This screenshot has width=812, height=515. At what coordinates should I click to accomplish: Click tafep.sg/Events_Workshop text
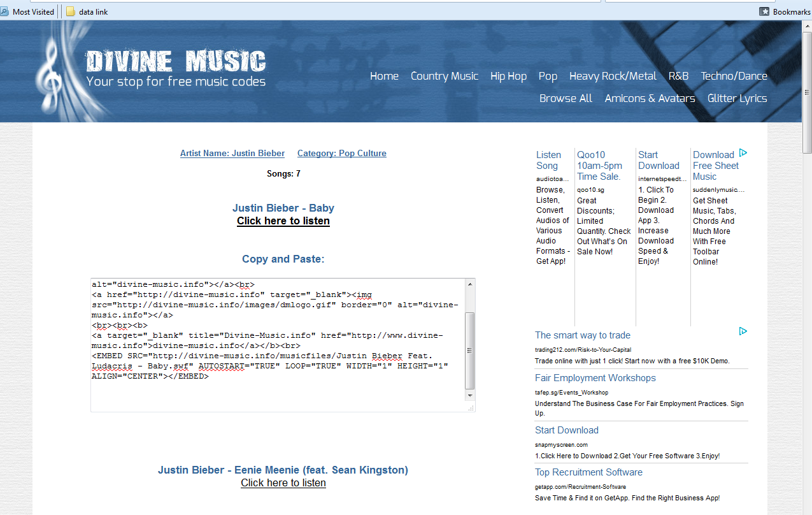click(x=571, y=392)
